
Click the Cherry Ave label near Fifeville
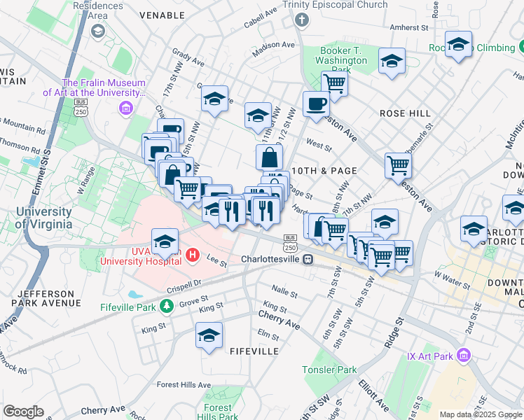click(279, 320)
